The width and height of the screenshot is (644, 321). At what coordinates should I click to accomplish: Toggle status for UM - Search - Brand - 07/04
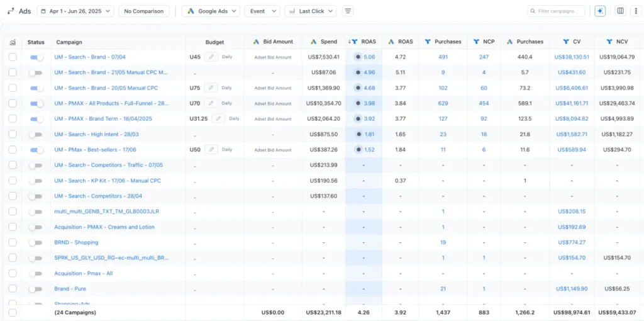(36, 57)
